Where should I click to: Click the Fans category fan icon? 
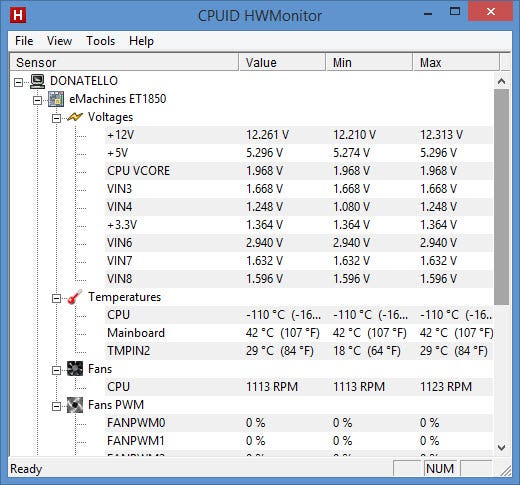point(75,369)
